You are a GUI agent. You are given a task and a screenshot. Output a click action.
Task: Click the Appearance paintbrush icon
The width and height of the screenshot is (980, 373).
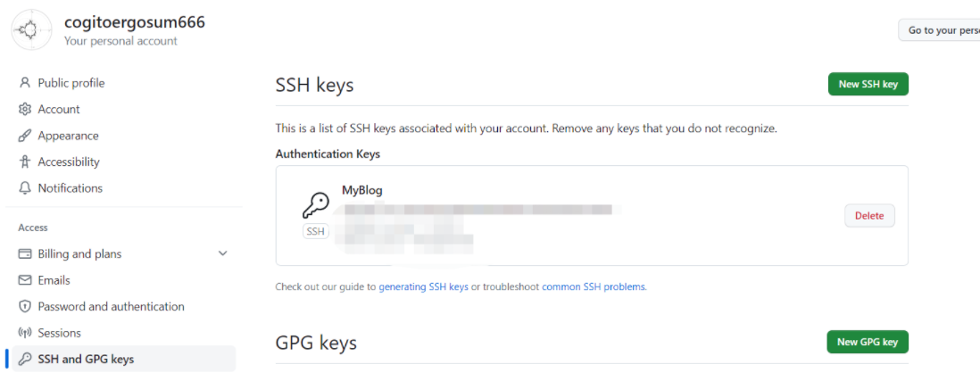click(x=25, y=136)
